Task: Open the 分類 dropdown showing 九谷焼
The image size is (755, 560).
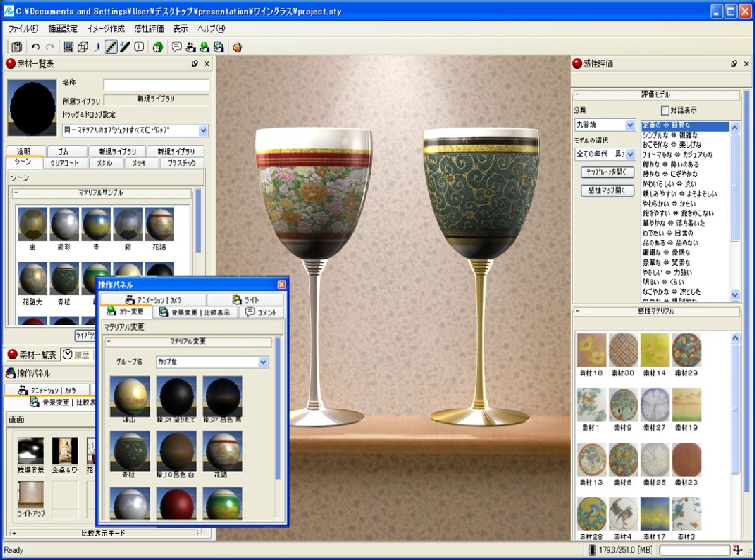Action: [630, 125]
